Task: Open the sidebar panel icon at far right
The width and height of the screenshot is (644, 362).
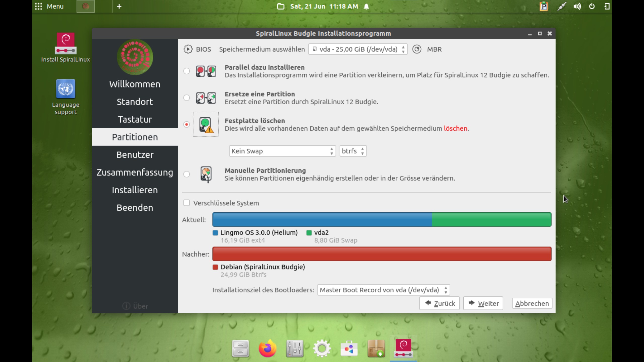Action: pos(607,6)
